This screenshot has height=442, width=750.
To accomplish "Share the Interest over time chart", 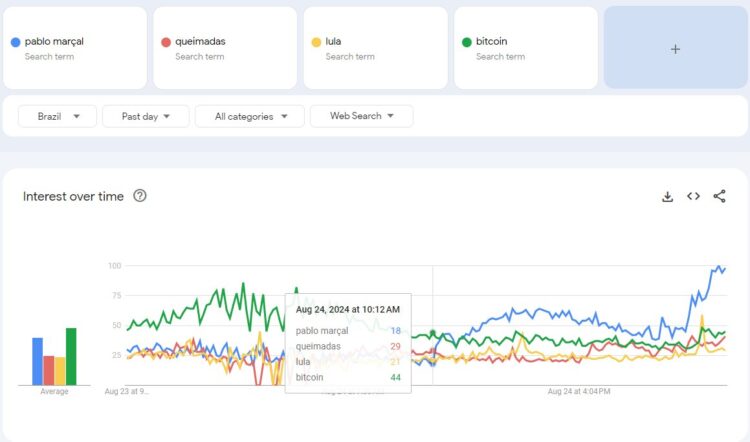I will point(719,197).
